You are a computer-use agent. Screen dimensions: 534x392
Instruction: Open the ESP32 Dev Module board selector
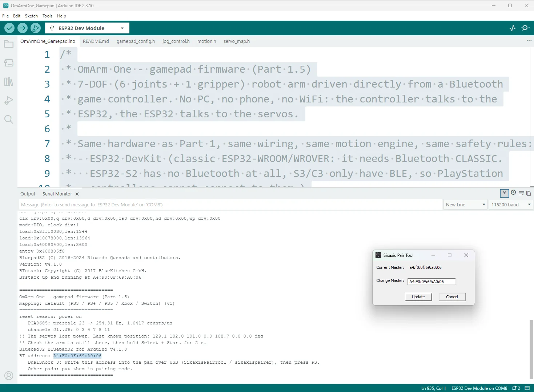(87, 28)
